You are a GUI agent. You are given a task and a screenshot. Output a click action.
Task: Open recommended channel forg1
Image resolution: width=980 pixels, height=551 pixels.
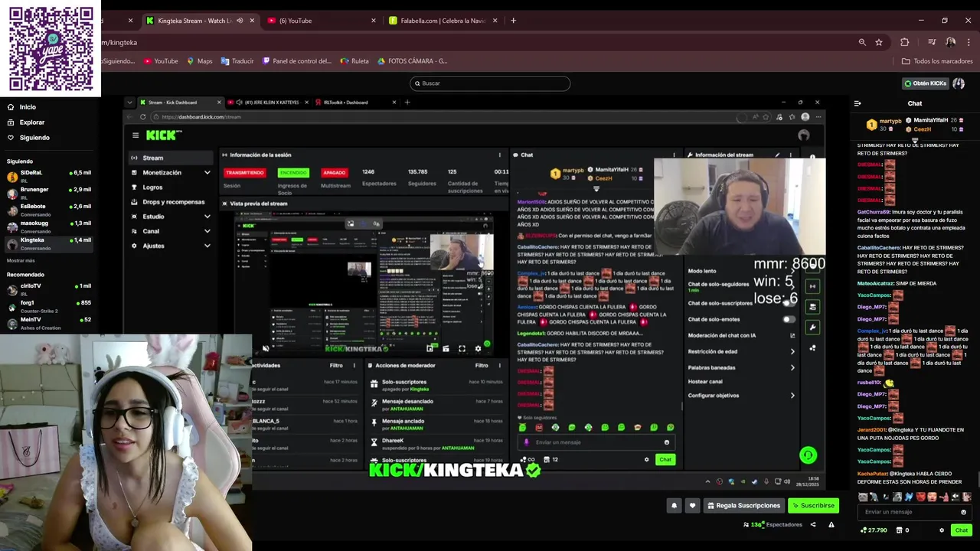[49, 305]
